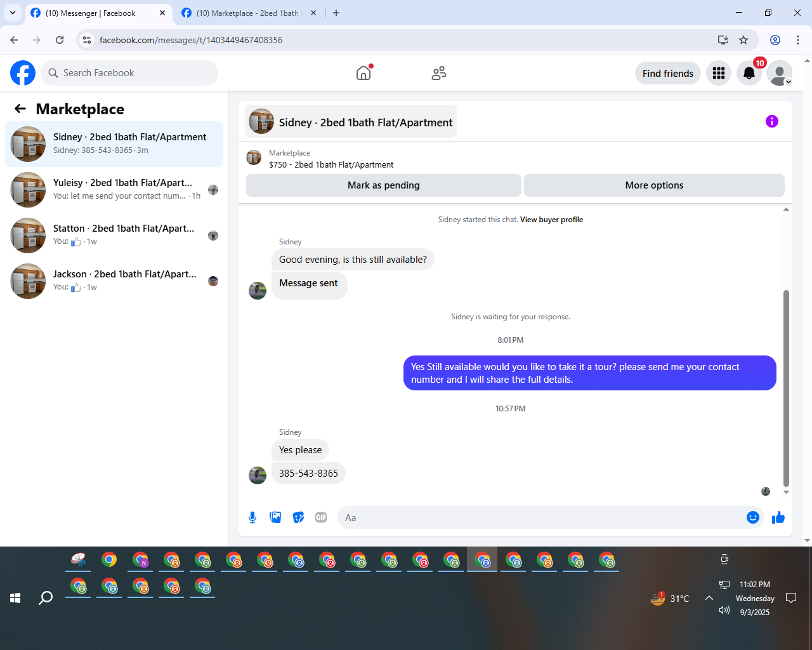Click the Marketplace back arrow
The width and height of the screenshot is (812, 650).
pos(20,109)
